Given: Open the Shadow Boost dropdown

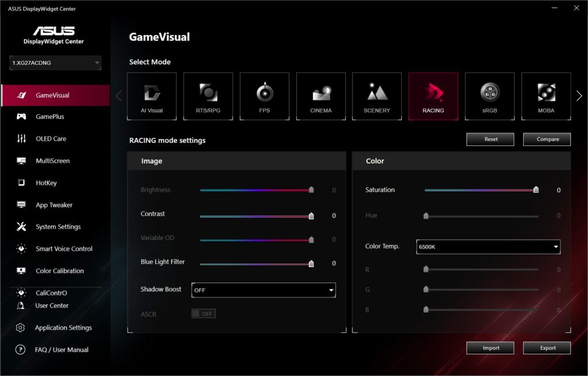Looking at the screenshot, I should coord(264,290).
